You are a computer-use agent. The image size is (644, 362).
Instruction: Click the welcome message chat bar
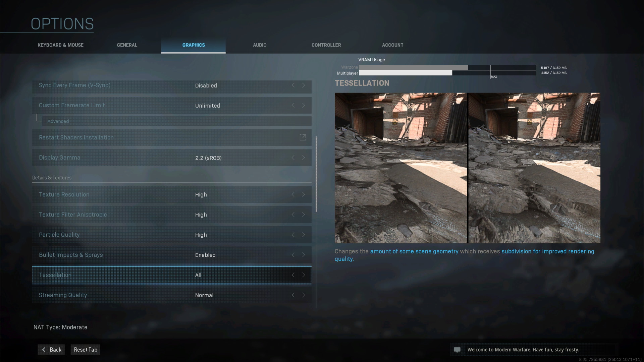coord(534,350)
